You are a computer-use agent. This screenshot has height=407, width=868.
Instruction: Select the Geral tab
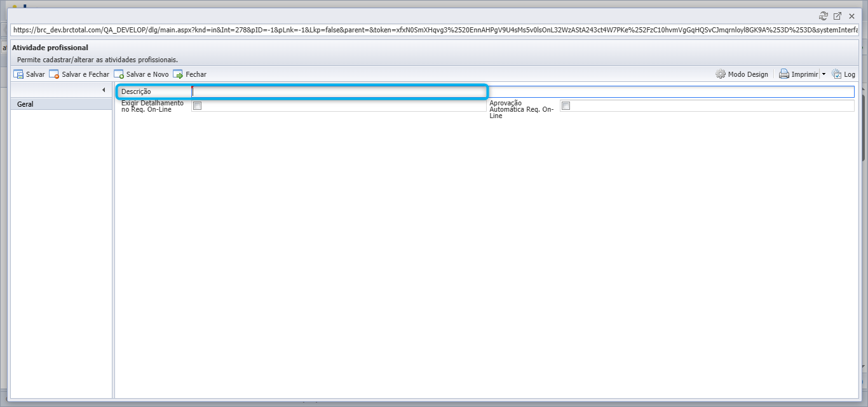pos(62,104)
